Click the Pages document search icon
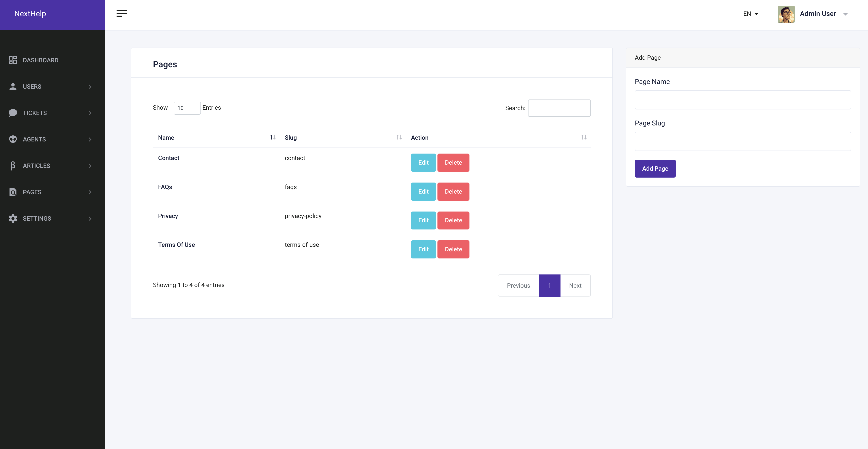 point(13,192)
